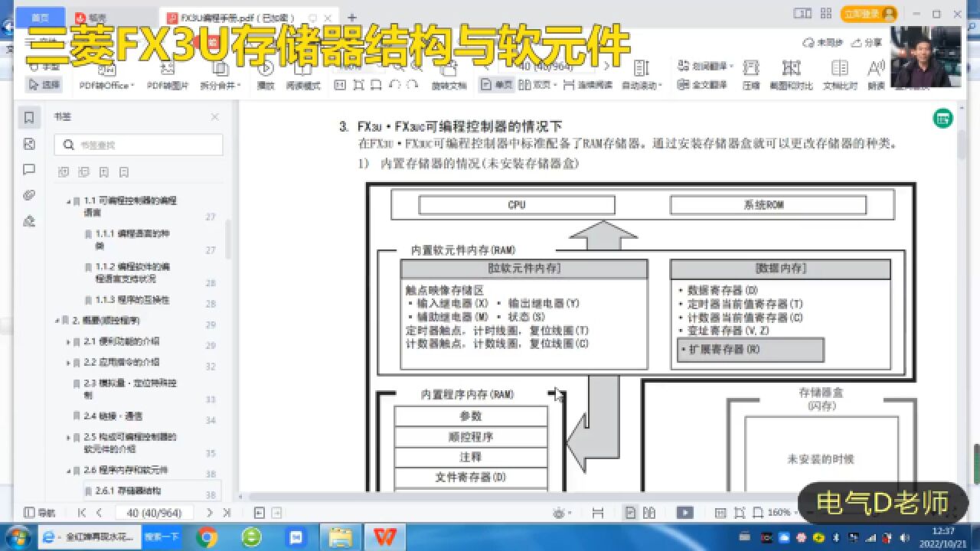Click the delete bookmark icon below search
Screen dimensions: 980x551
coord(124,172)
